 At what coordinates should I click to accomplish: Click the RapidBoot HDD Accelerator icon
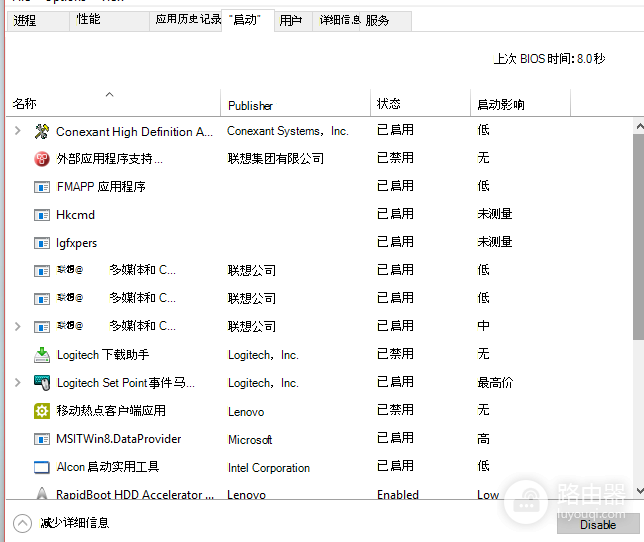click(42, 493)
